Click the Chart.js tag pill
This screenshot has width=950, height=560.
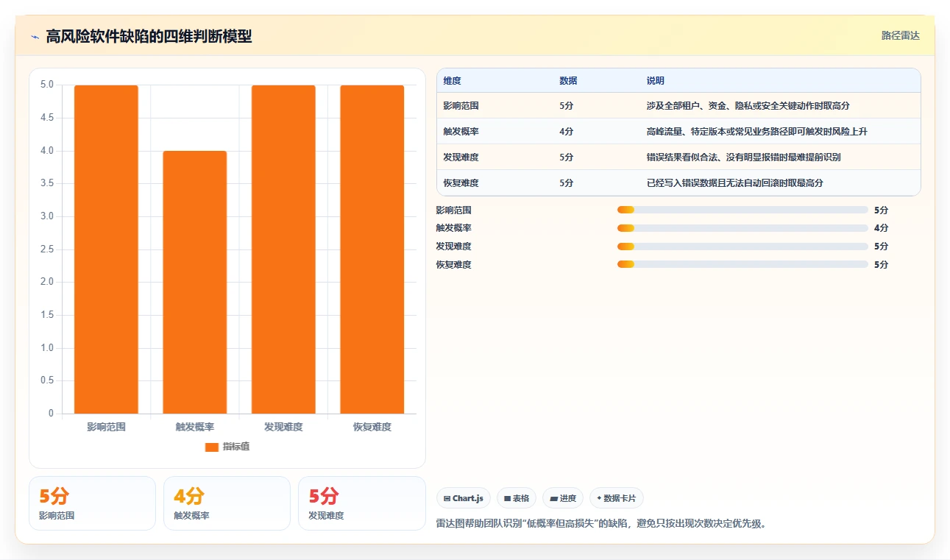(x=464, y=498)
